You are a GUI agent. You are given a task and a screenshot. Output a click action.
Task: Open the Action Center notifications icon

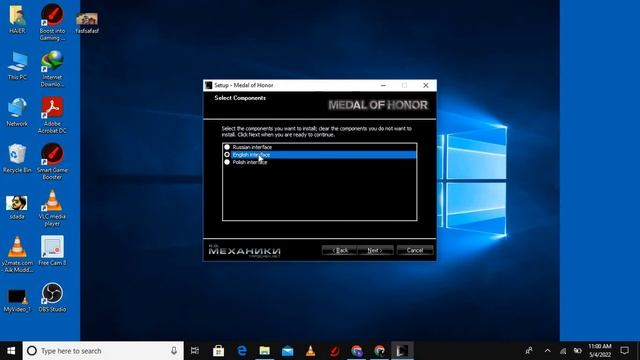click(x=624, y=351)
